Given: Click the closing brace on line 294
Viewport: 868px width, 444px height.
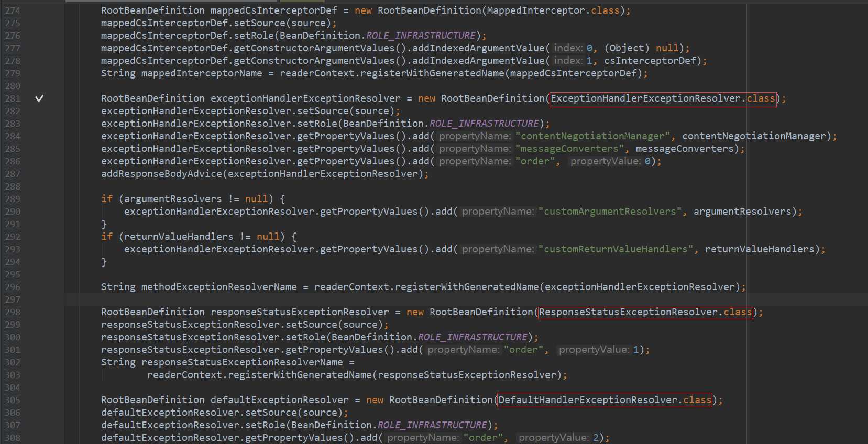Looking at the screenshot, I should point(104,262).
